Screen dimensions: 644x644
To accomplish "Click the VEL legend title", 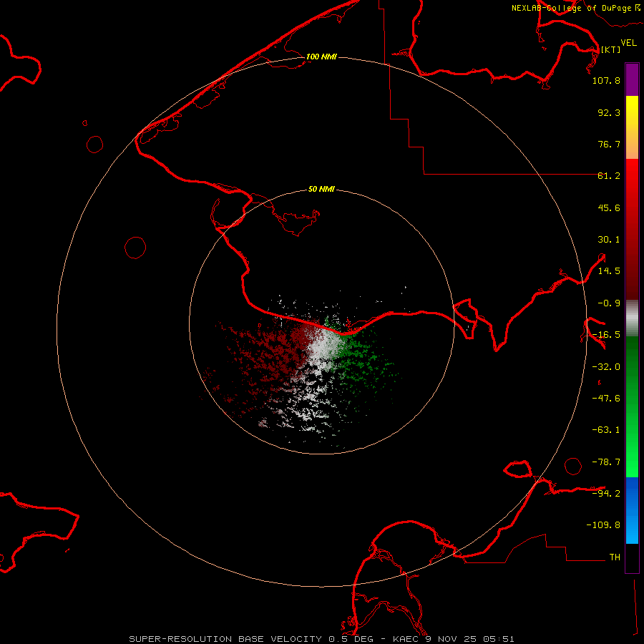I will point(628,42).
